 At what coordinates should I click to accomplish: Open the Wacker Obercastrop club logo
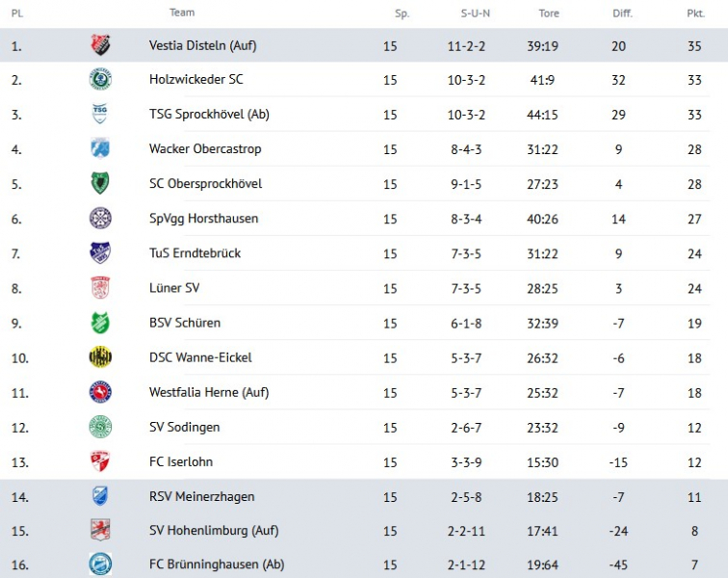100,149
